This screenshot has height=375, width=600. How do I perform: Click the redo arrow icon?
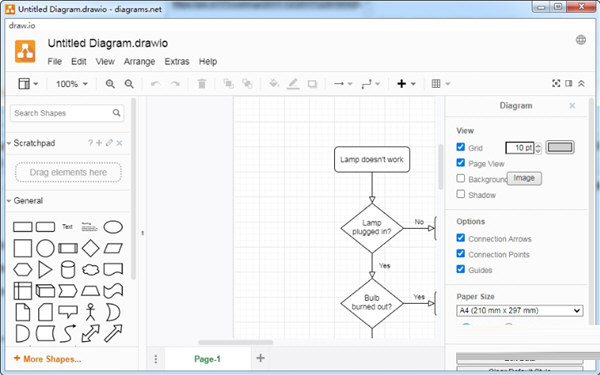click(175, 84)
